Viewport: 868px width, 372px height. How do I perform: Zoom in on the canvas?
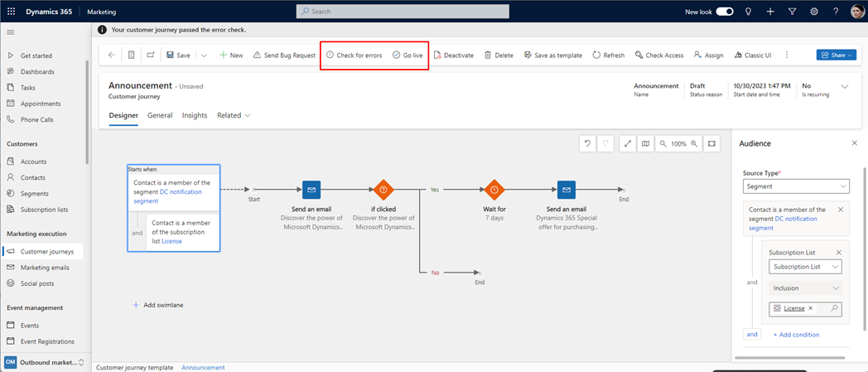pos(693,143)
